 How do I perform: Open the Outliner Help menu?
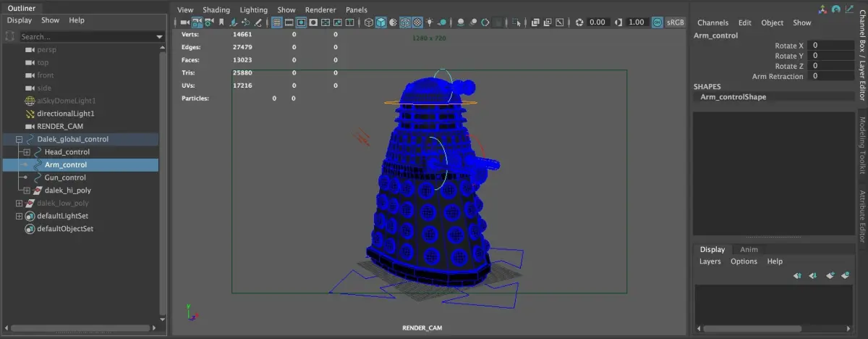(77, 20)
